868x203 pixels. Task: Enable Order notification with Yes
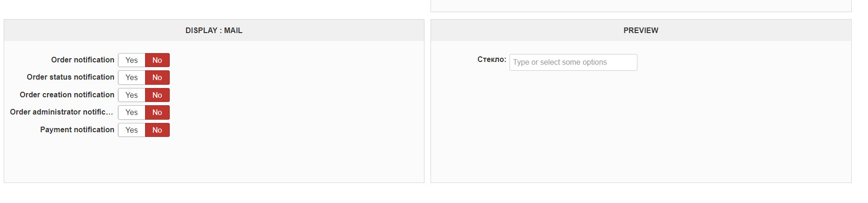[x=132, y=60]
